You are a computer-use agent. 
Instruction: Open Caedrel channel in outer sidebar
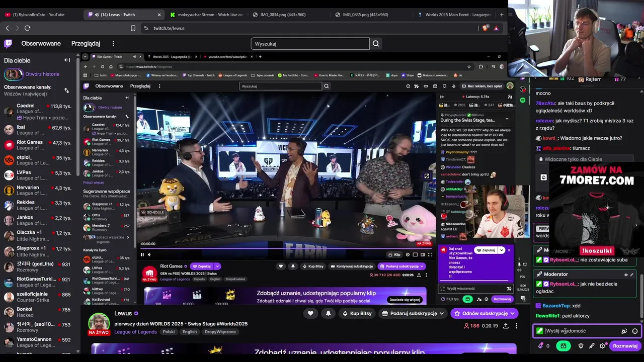coord(38,111)
